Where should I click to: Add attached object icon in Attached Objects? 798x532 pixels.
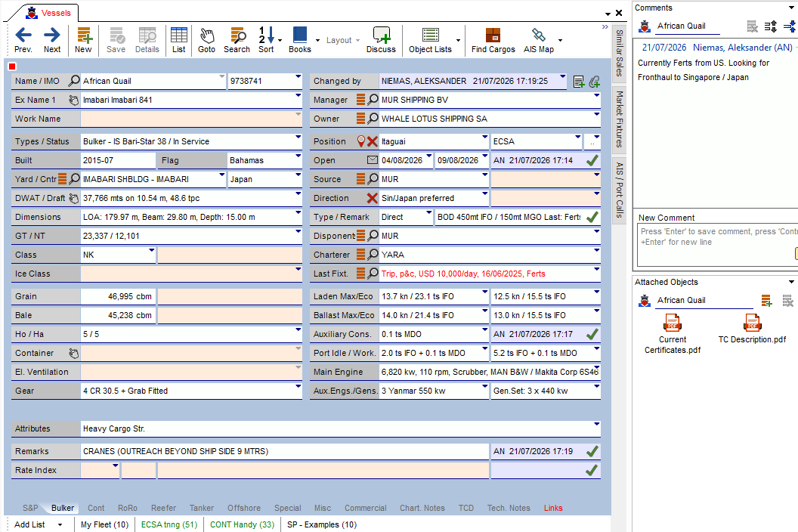tap(766, 300)
